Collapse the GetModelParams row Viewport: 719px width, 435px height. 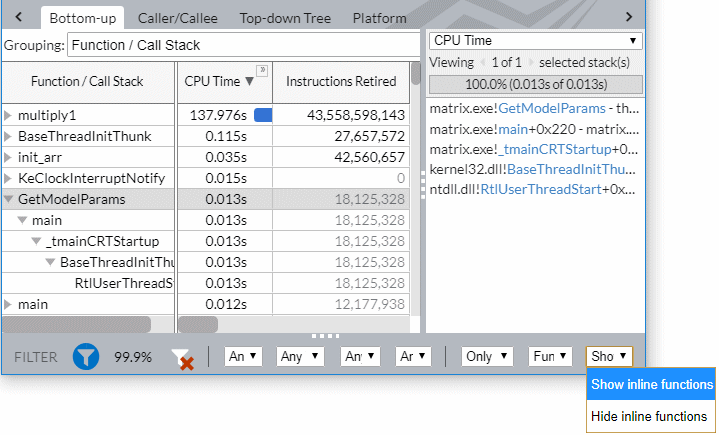pos(9,199)
